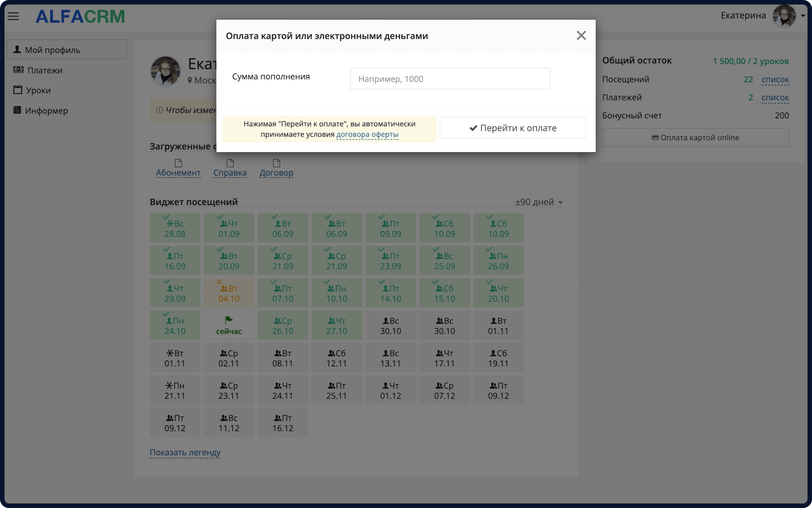Open the ±90 дней period dropdown
This screenshot has height=508, width=812.
click(538, 202)
